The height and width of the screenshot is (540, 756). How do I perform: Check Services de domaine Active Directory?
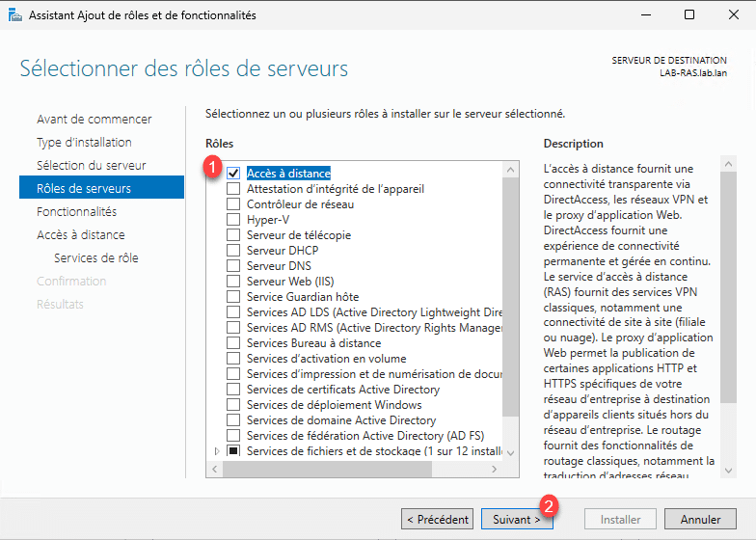tap(232, 420)
